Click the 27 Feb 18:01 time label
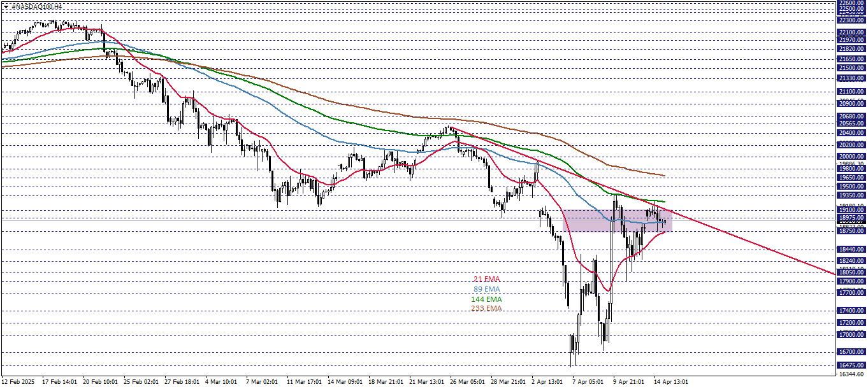The image size is (868, 389). click(181, 382)
